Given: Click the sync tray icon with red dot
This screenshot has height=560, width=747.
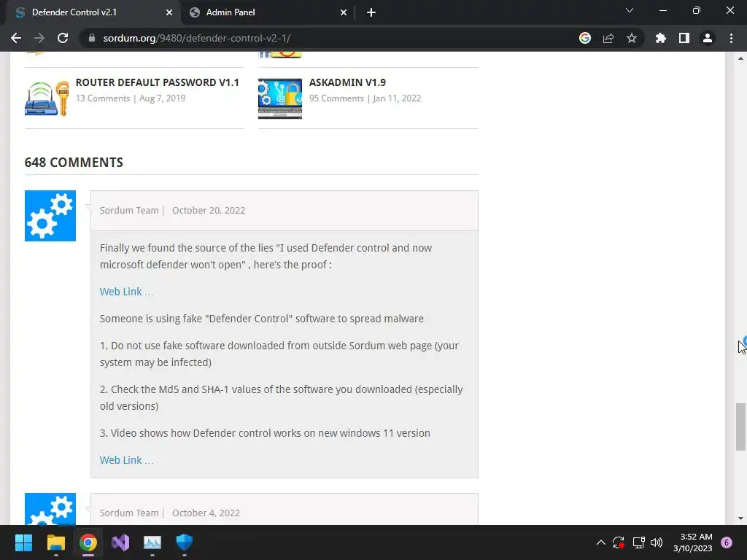Looking at the screenshot, I should click(619, 542).
